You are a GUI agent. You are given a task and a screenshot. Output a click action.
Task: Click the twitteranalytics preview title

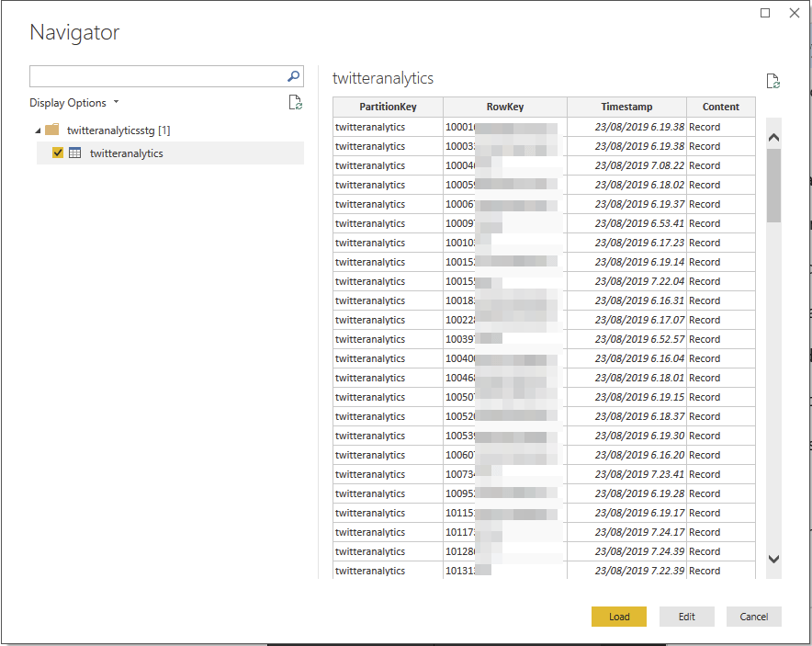[x=383, y=78]
